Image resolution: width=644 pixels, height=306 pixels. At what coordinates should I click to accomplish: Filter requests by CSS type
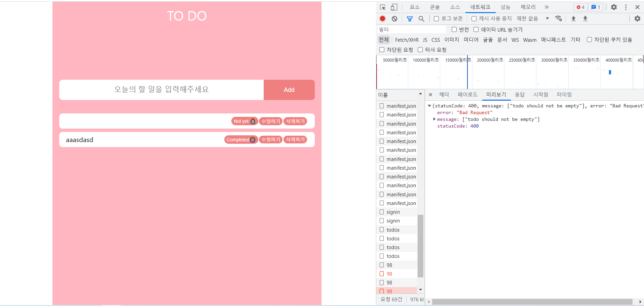[x=436, y=40]
